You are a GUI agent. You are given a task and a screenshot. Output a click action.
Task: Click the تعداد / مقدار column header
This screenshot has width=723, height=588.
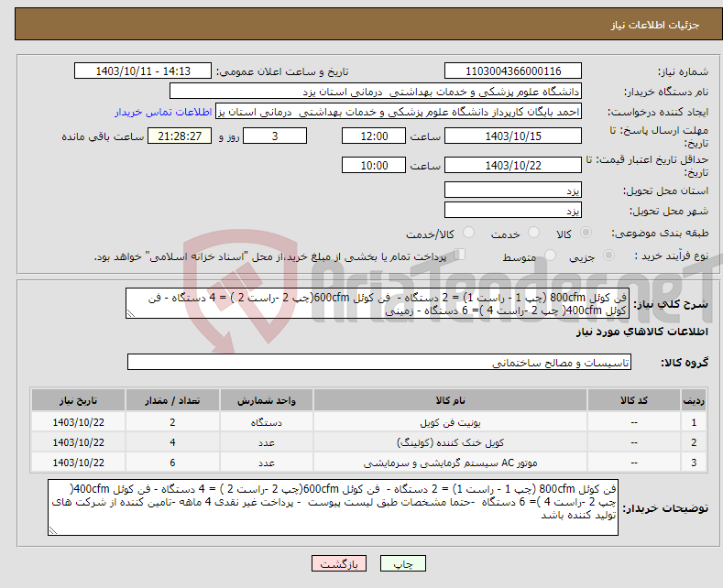(172, 400)
